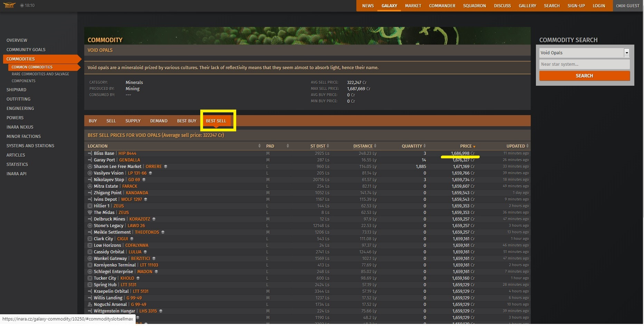The height and width of the screenshot is (326, 644).
Task: Click the small icon after BERZITICI
Action: (x=154, y=259)
